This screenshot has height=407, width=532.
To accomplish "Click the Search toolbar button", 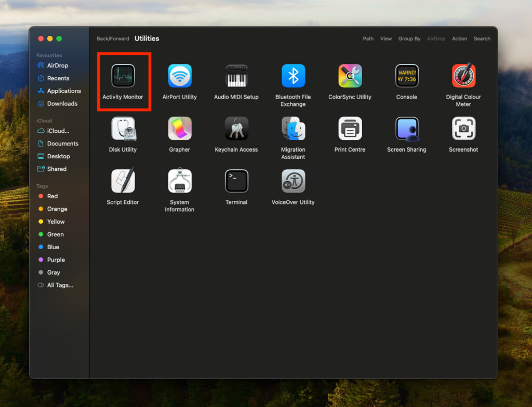I will click(482, 39).
